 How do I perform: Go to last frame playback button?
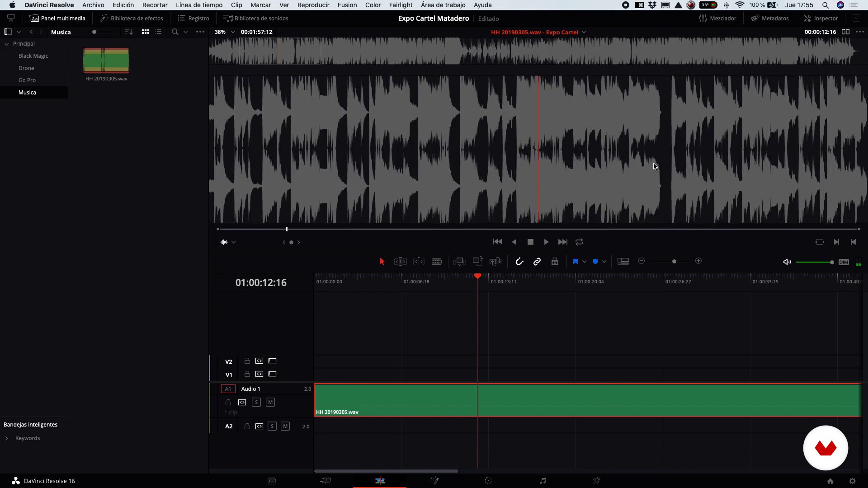tap(563, 242)
